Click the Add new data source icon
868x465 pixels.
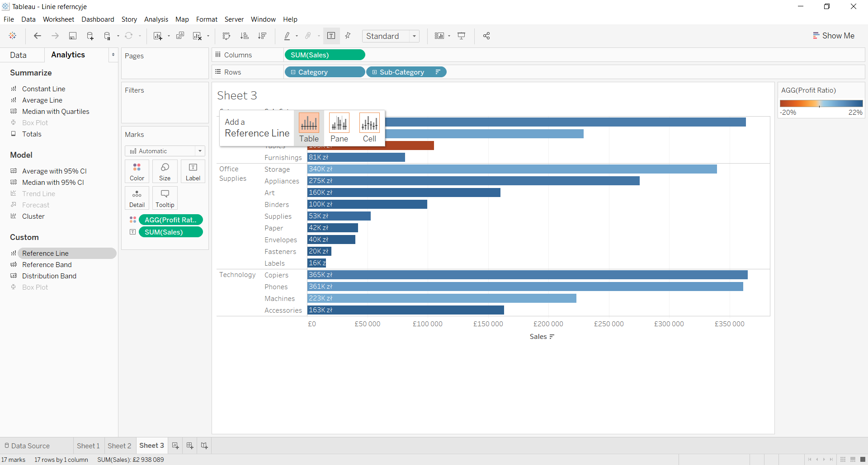pos(90,36)
